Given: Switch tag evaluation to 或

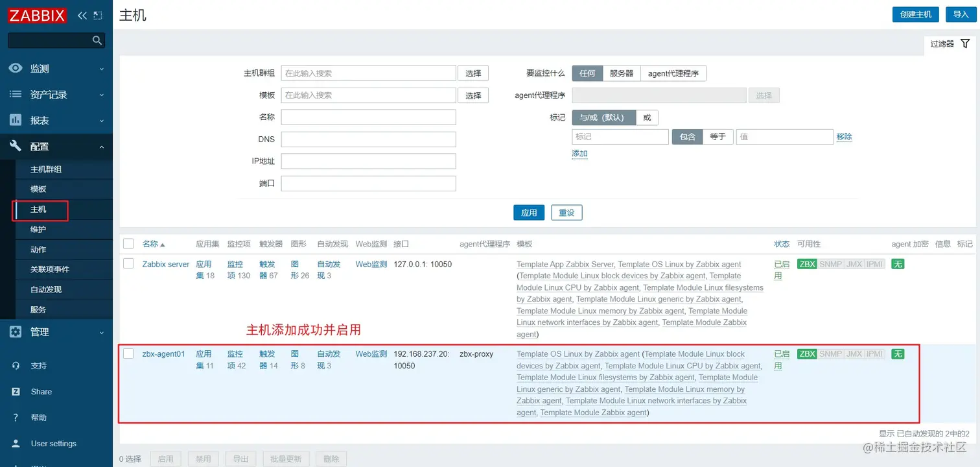Looking at the screenshot, I should pos(647,117).
